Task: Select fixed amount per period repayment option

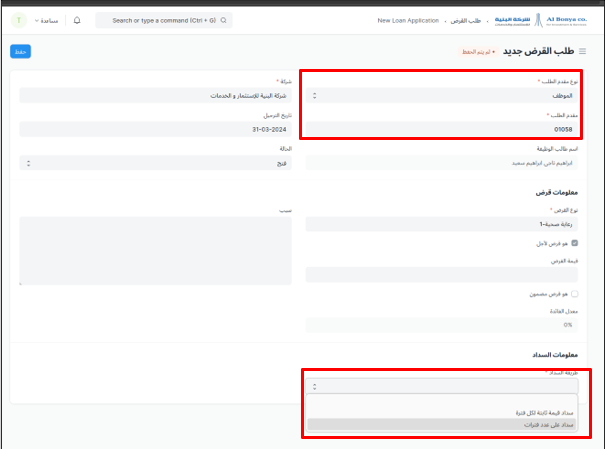Action: click(x=441, y=412)
